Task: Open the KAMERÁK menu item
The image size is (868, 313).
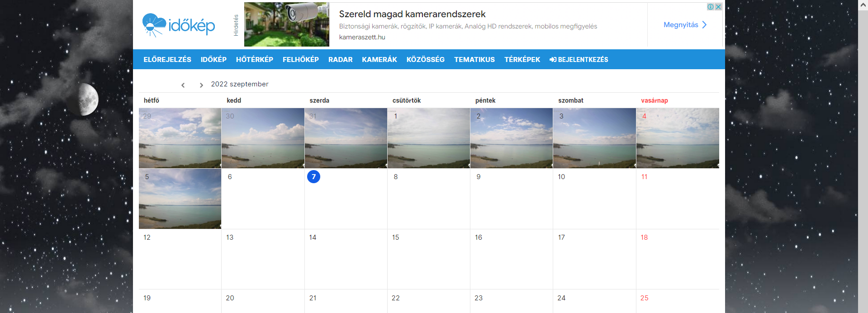Action: click(379, 60)
